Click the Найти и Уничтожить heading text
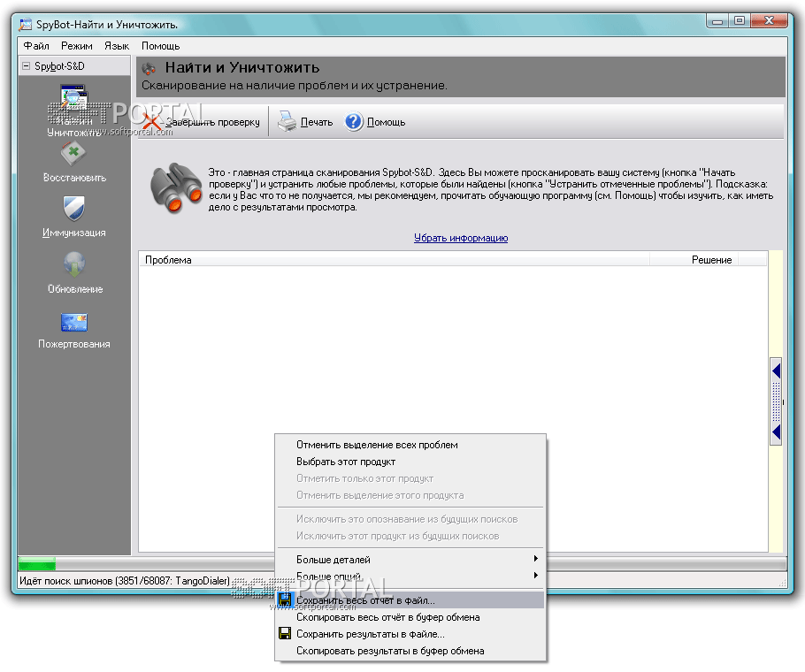This screenshot has width=805, height=672. tap(242, 67)
